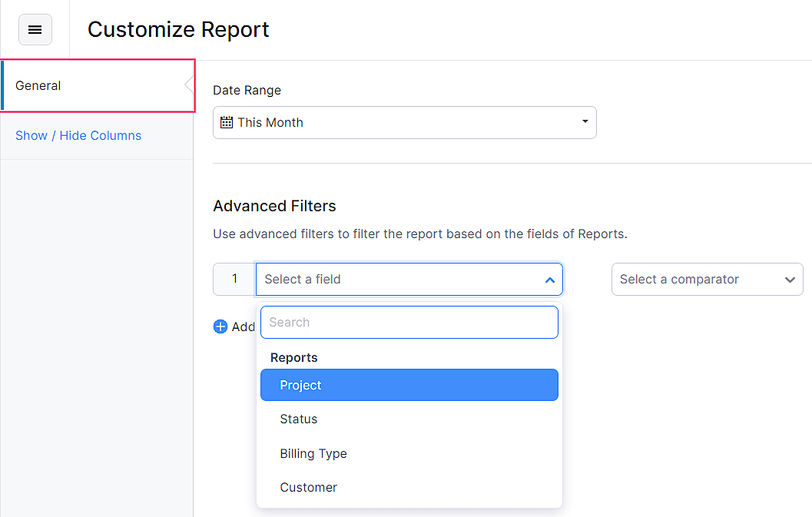This screenshot has height=517, width=812.
Task: Click the Reports group header
Action: point(294,358)
